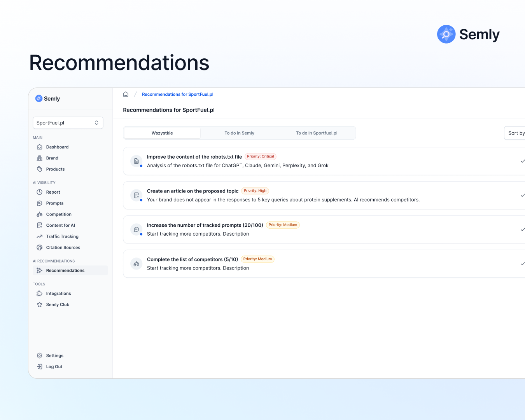Viewport: 525px width, 420px height.
Task: Click the Traffic Tracking icon
Action: [40, 236]
